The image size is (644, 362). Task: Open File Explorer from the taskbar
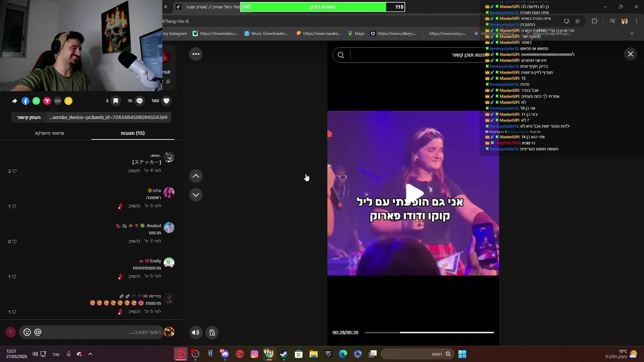click(x=313, y=354)
